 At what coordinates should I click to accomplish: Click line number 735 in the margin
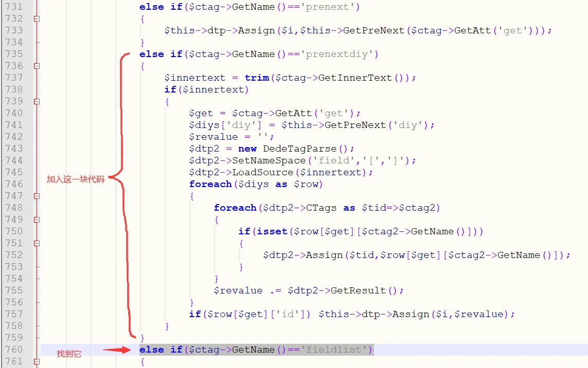[14, 54]
